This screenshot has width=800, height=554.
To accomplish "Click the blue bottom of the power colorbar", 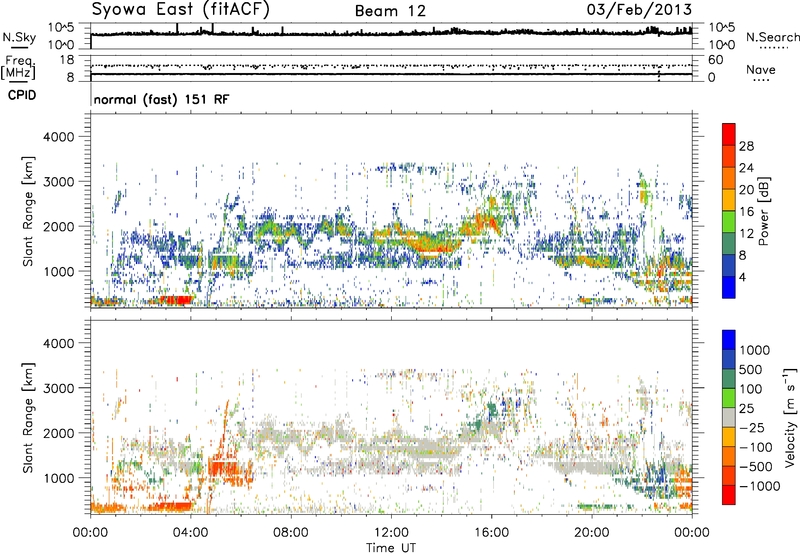I will [x=729, y=287].
